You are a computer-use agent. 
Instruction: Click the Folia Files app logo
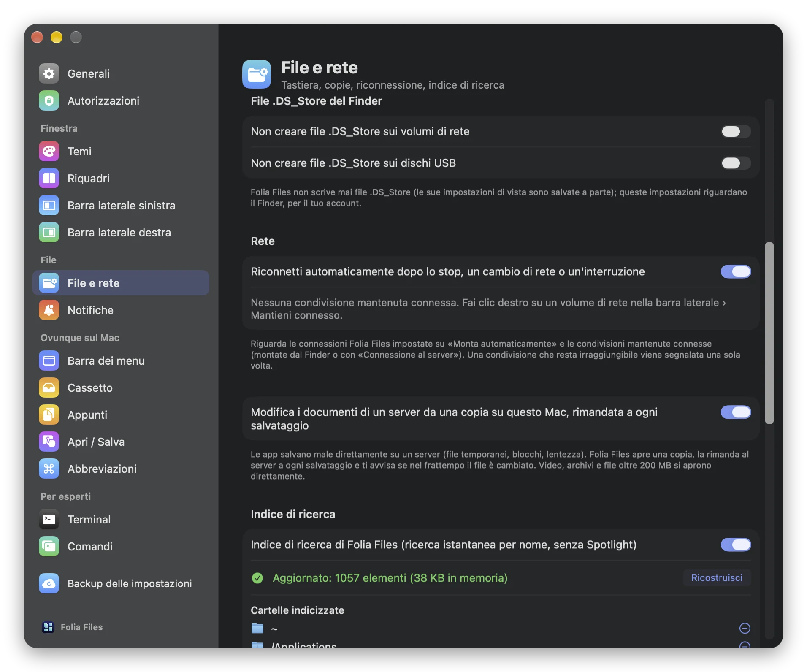pos(48,627)
